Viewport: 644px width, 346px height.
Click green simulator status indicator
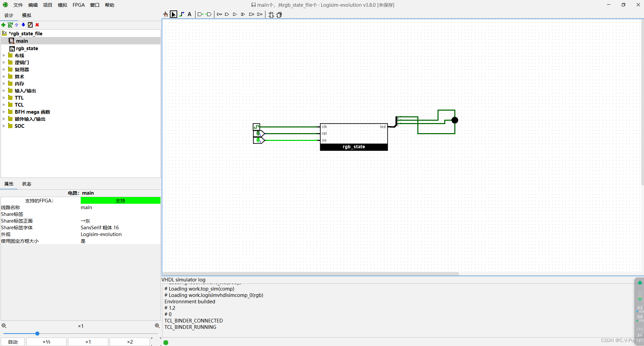pyautogui.click(x=166, y=343)
